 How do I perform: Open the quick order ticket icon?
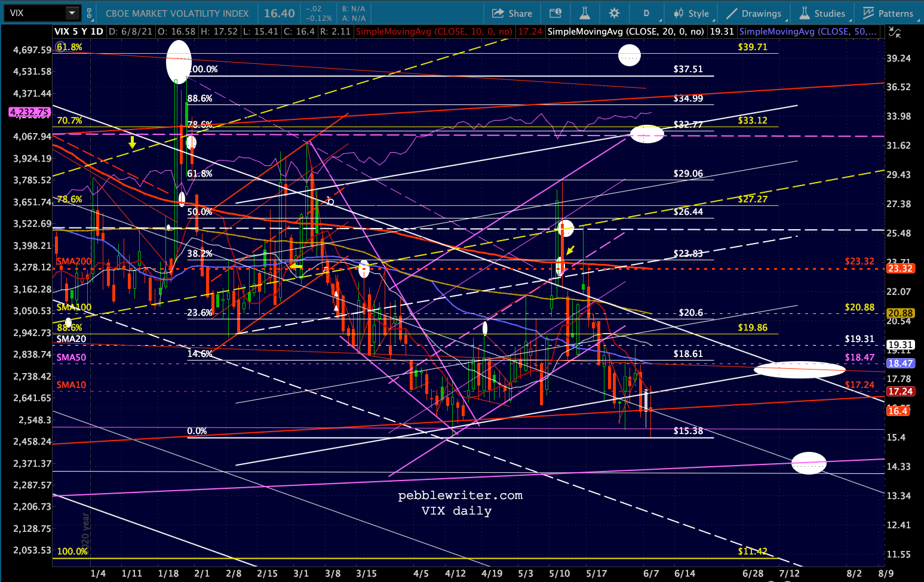pos(555,13)
